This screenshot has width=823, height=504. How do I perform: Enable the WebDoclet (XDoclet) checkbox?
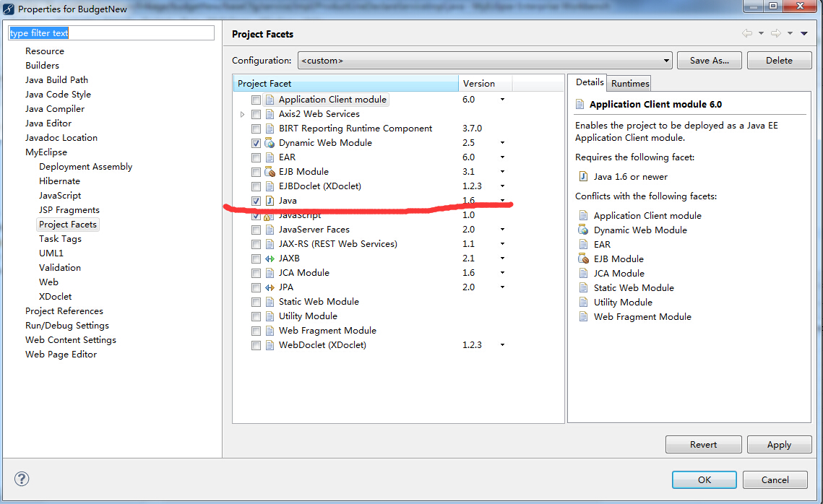point(256,345)
